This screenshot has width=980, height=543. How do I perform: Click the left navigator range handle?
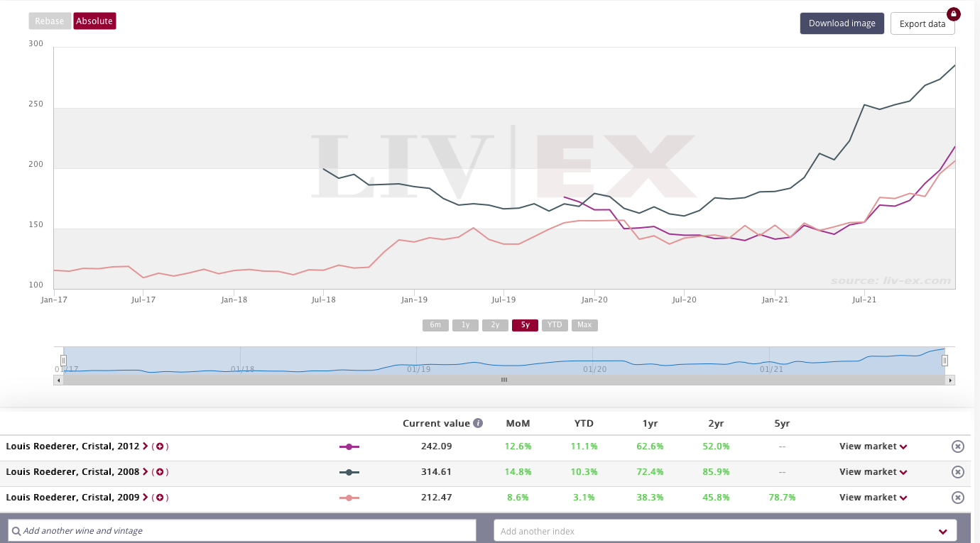[x=63, y=361]
